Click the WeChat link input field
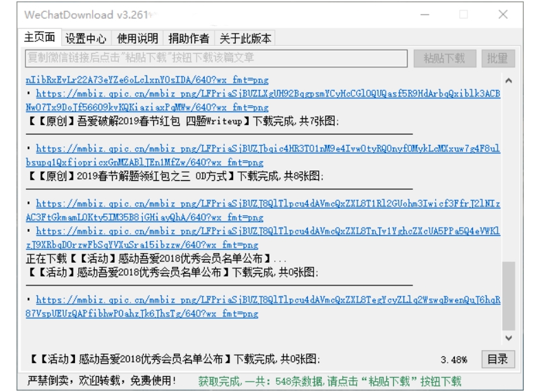The image size is (543, 392). (x=216, y=58)
